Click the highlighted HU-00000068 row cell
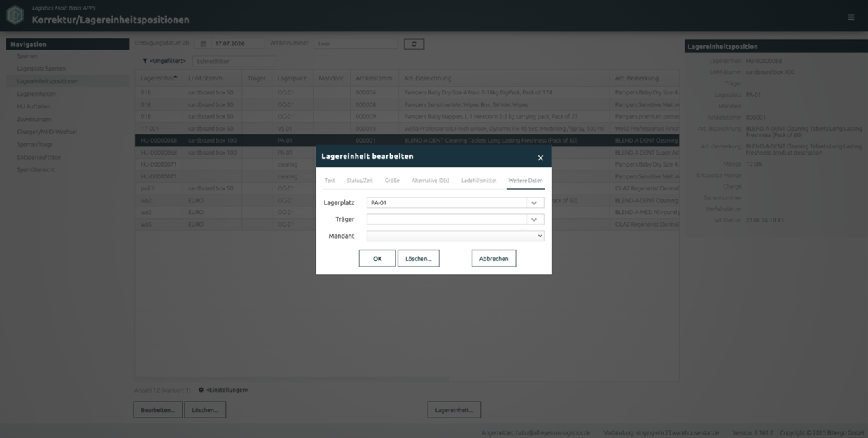 (x=159, y=141)
